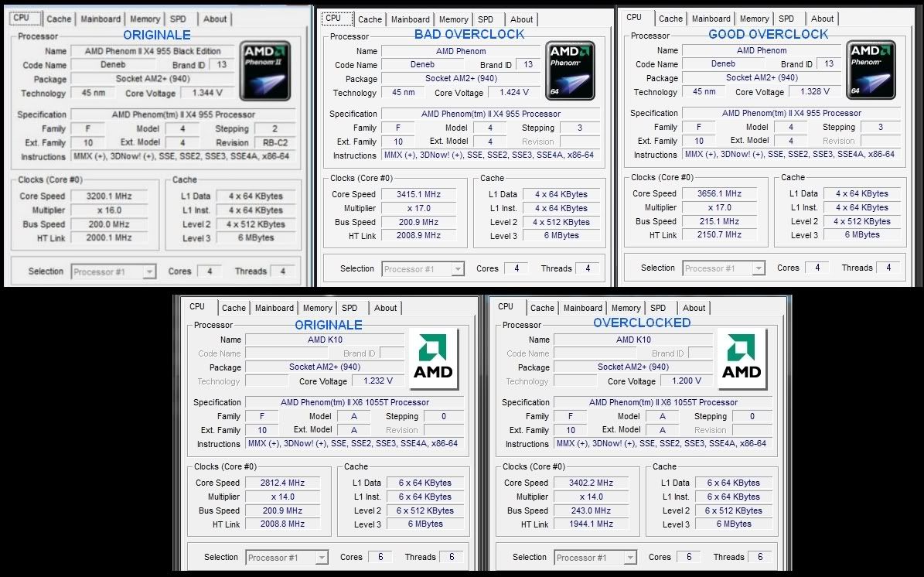
Task: Click the AMD Phenom logo in the BAD OVERCLOCK window
Action: (570, 70)
